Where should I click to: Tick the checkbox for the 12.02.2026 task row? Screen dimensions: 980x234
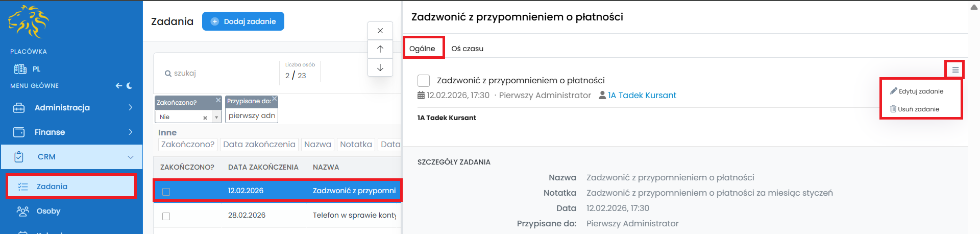[x=166, y=192]
